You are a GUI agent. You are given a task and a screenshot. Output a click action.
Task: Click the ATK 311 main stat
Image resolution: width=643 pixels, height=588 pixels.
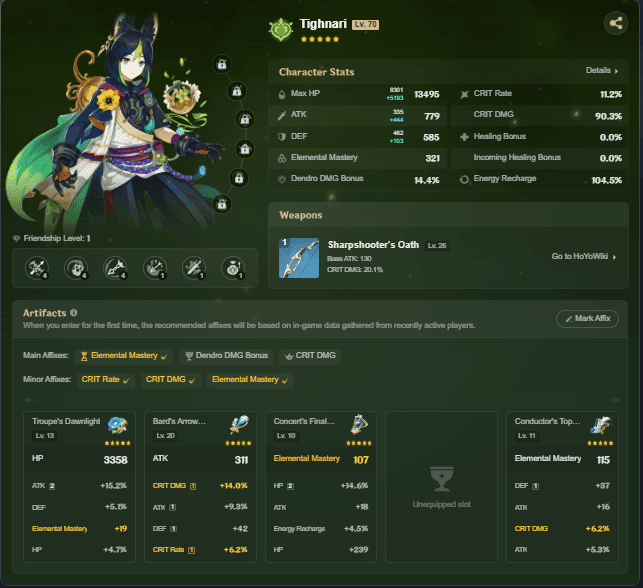click(x=201, y=459)
